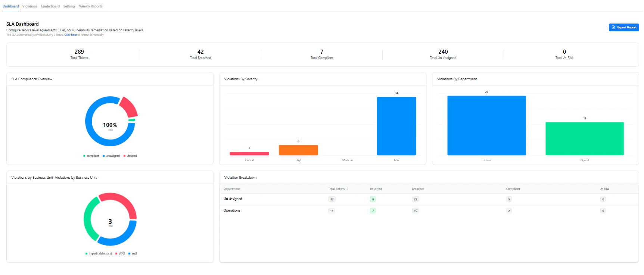
Task: Click the 34 value above the Low bar
Action: coord(396,93)
